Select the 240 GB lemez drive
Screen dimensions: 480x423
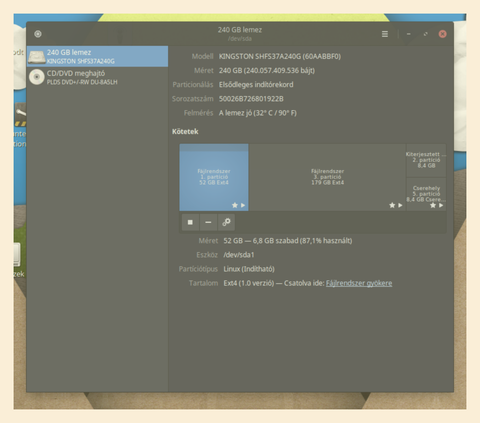[97, 56]
